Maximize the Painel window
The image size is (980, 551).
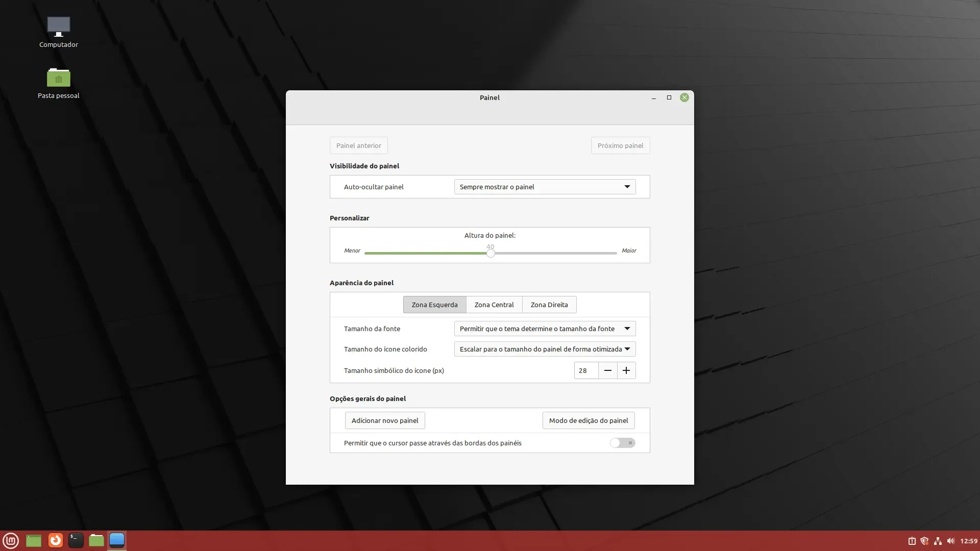669,97
